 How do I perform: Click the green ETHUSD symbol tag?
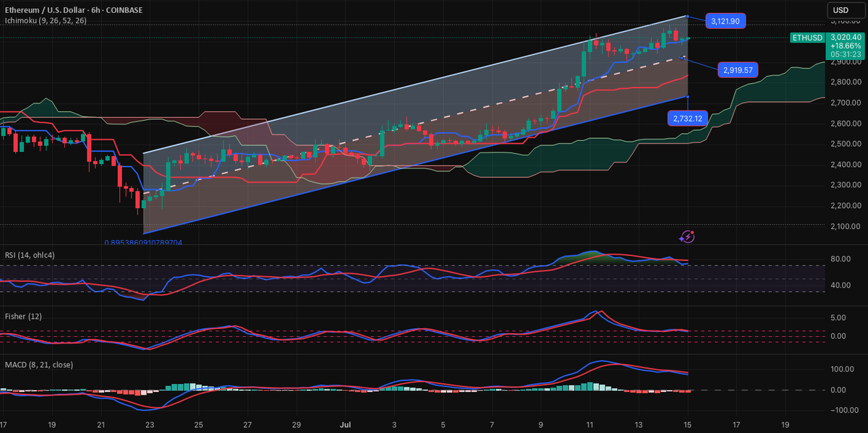809,37
